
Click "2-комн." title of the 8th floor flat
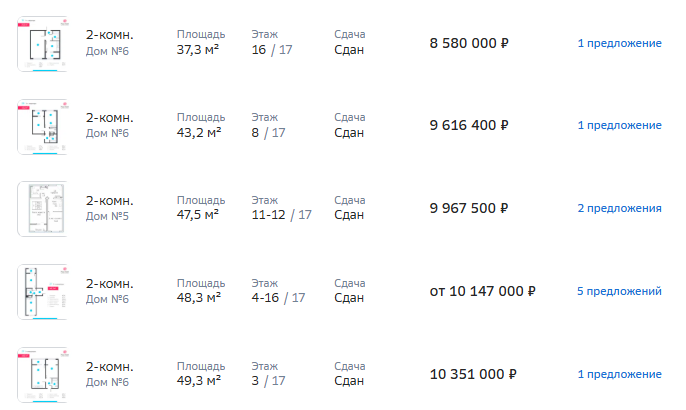110,118
